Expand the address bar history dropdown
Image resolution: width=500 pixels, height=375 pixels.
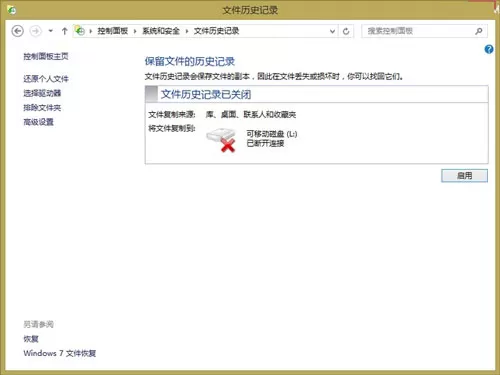pos(332,31)
